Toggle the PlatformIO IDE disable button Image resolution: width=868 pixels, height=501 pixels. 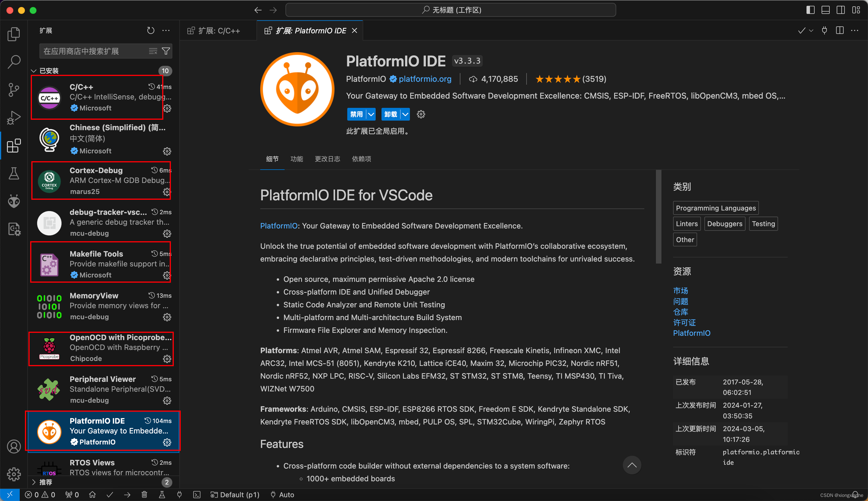pos(356,113)
